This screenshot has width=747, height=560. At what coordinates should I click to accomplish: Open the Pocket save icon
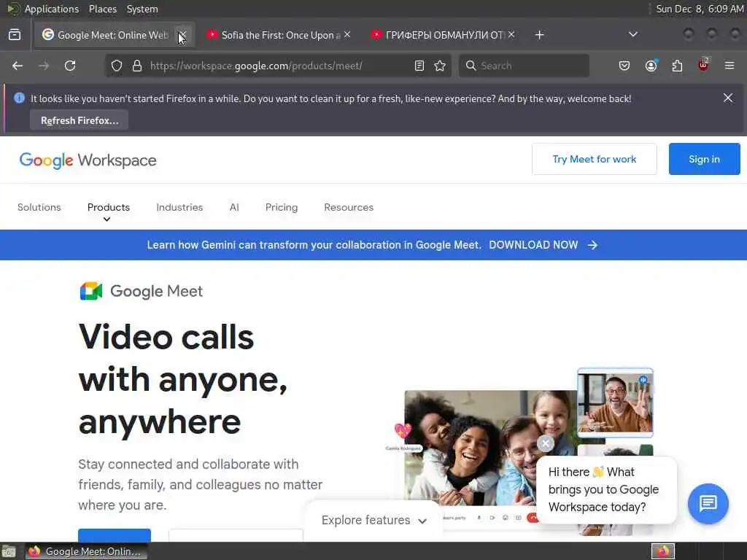[624, 66]
